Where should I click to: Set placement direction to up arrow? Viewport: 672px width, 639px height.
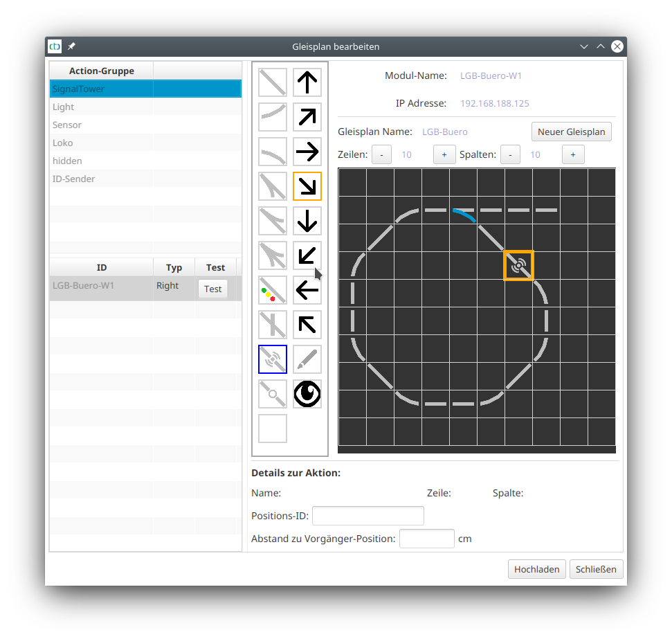(307, 82)
